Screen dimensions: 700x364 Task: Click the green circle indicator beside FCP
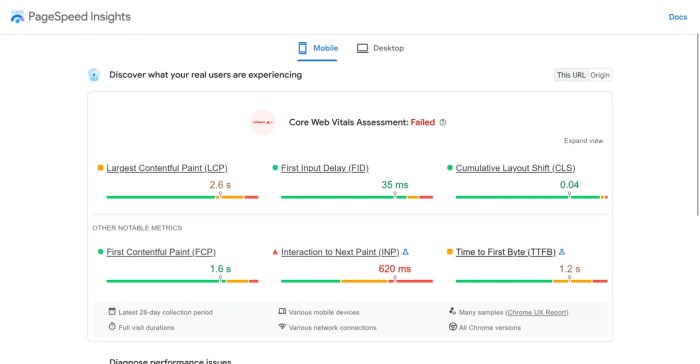100,251
